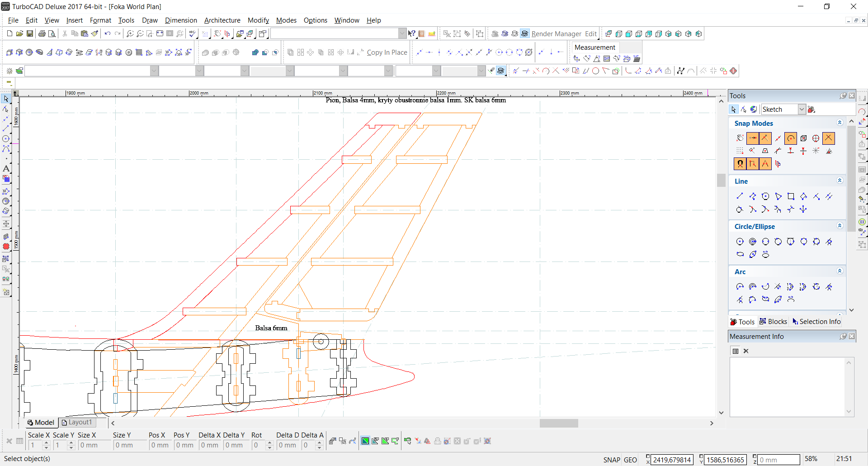Pick the first ellipse tool in Circle/Ellipse
The height and width of the screenshot is (466, 868).
[740, 254]
